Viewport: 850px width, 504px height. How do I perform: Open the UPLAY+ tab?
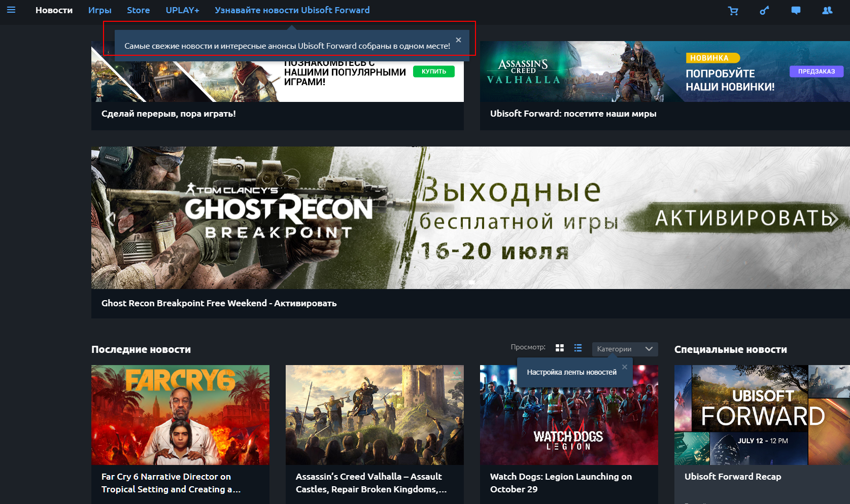coord(182,10)
